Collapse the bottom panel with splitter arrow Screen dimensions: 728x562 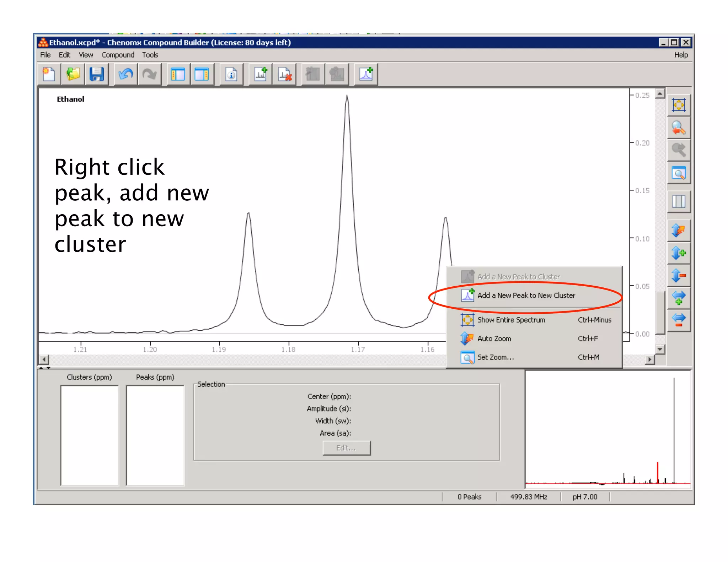48,368
